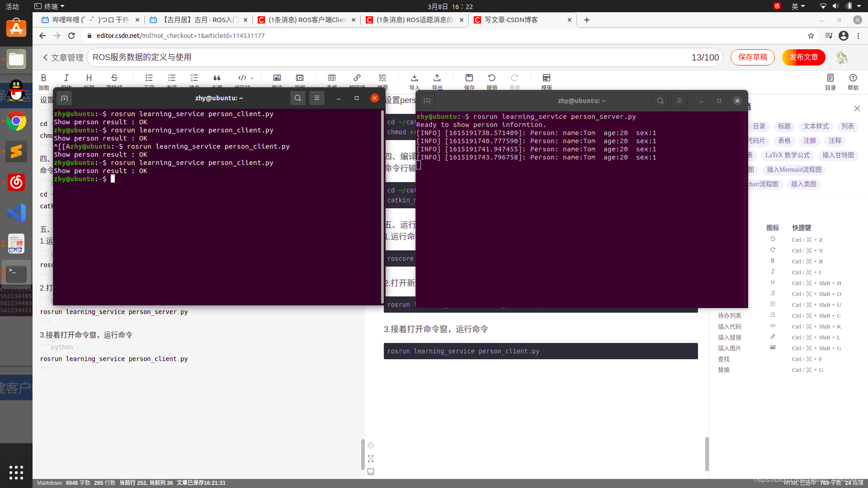Open system status menu at top right
Screen dimensions: 868x488
841,6
